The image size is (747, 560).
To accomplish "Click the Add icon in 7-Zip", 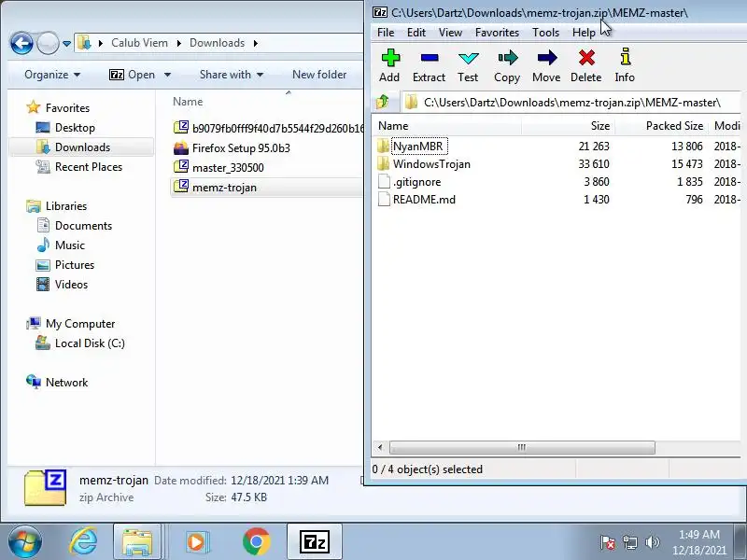I will pos(389,58).
